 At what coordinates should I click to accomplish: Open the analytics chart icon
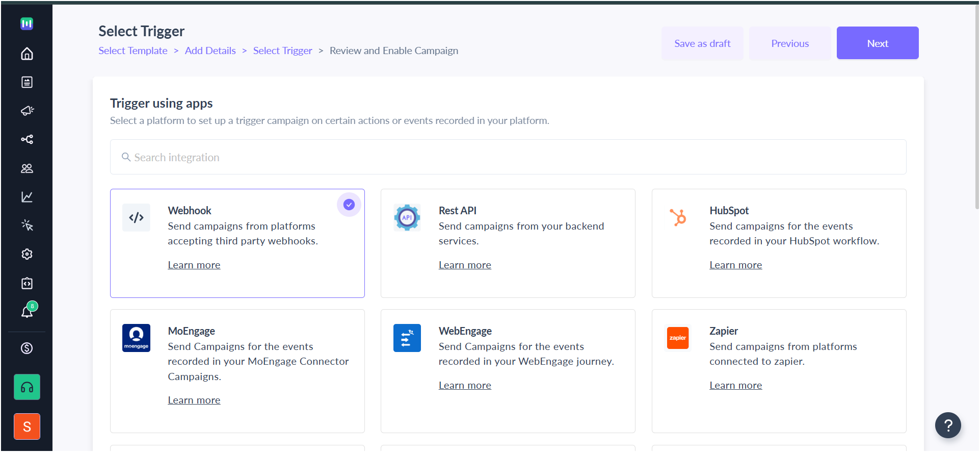coord(27,197)
